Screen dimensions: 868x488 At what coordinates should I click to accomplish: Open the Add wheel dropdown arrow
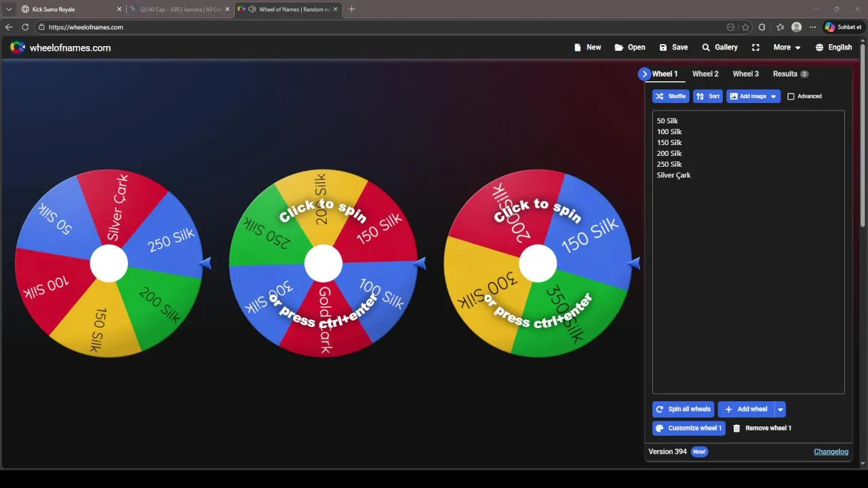click(x=781, y=409)
